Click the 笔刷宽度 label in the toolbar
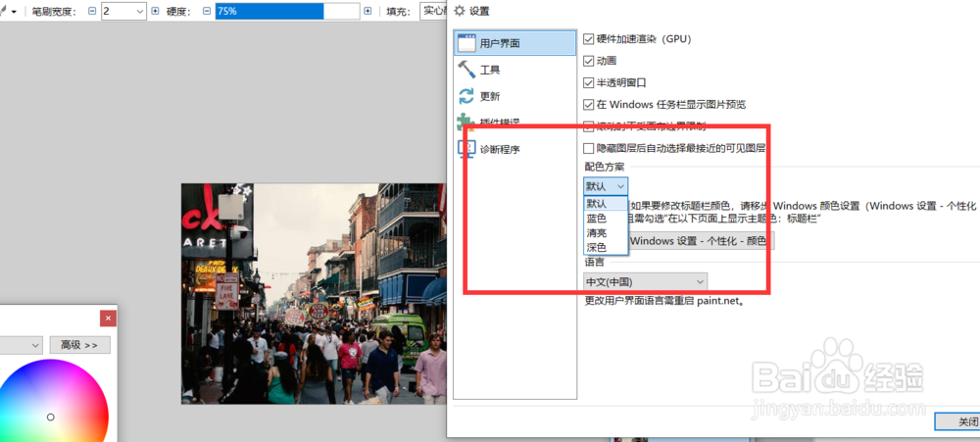This screenshot has height=442, width=980. (54, 12)
